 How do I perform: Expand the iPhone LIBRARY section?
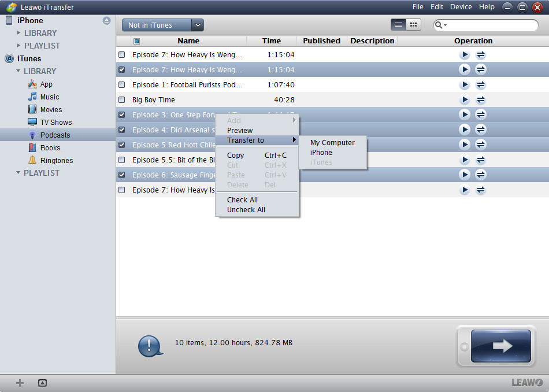click(x=19, y=33)
